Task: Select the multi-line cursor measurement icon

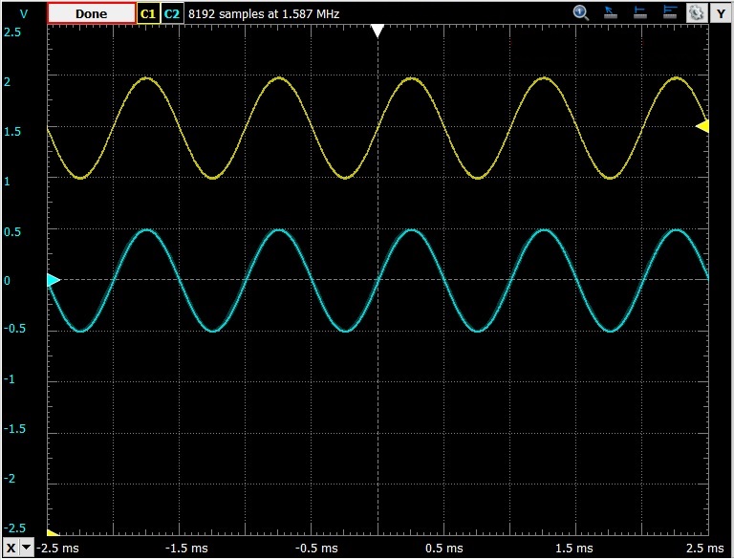Action: [x=669, y=13]
